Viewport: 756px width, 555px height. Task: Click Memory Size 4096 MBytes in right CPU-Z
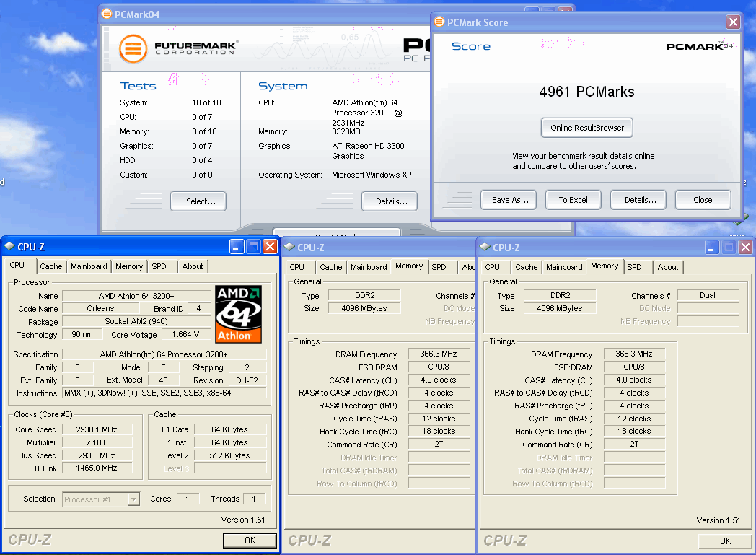[559, 308]
